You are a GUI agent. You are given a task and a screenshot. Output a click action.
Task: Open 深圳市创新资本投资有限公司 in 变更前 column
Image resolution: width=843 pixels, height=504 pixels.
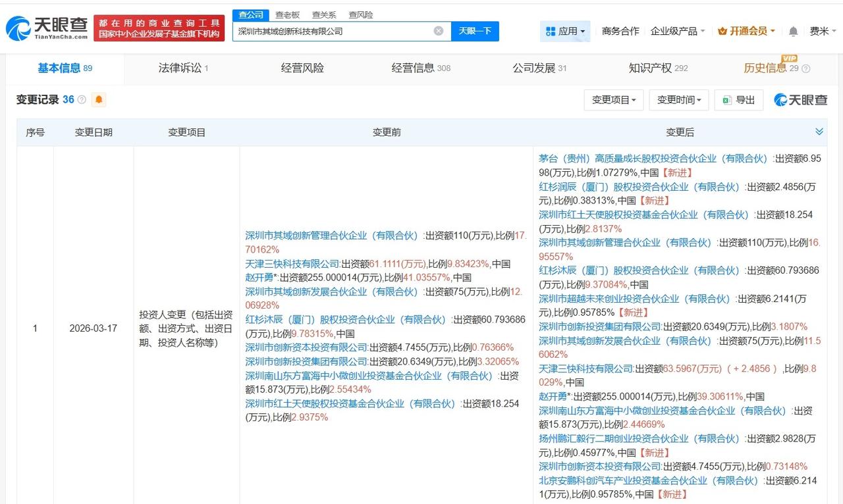[306, 347]
